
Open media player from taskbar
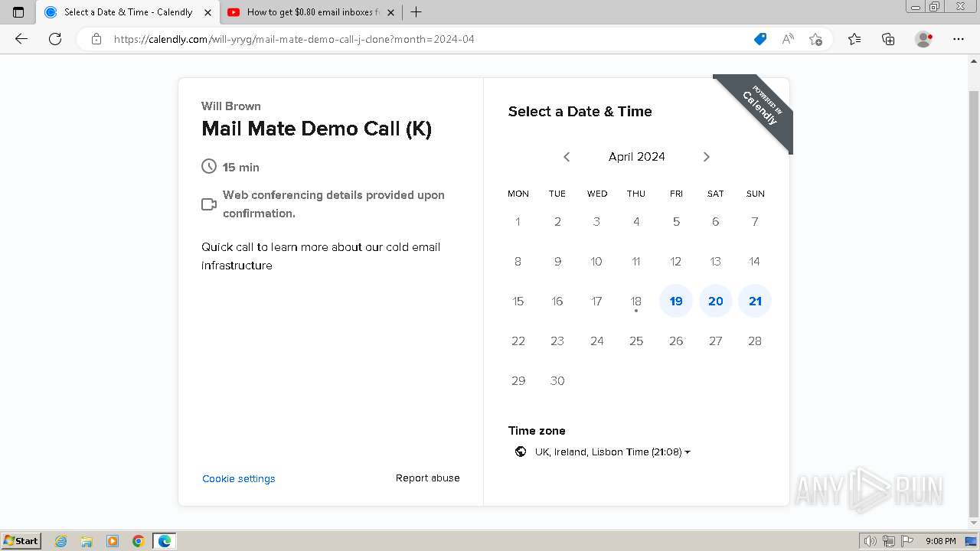(113, 541)
